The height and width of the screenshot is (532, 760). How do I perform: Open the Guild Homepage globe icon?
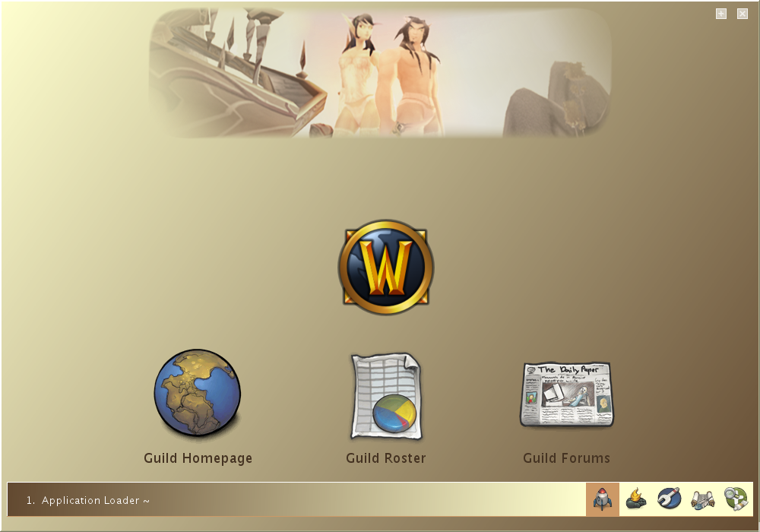[x=198, y=392]
